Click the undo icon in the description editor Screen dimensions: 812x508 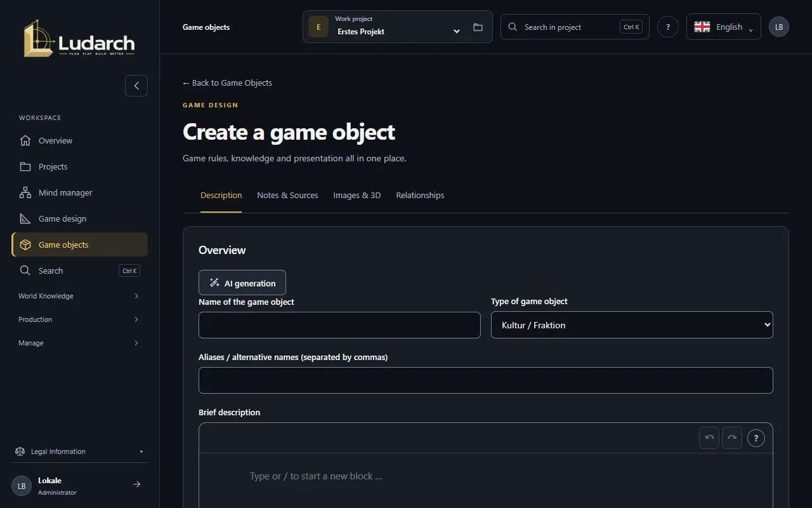(709, 438)
